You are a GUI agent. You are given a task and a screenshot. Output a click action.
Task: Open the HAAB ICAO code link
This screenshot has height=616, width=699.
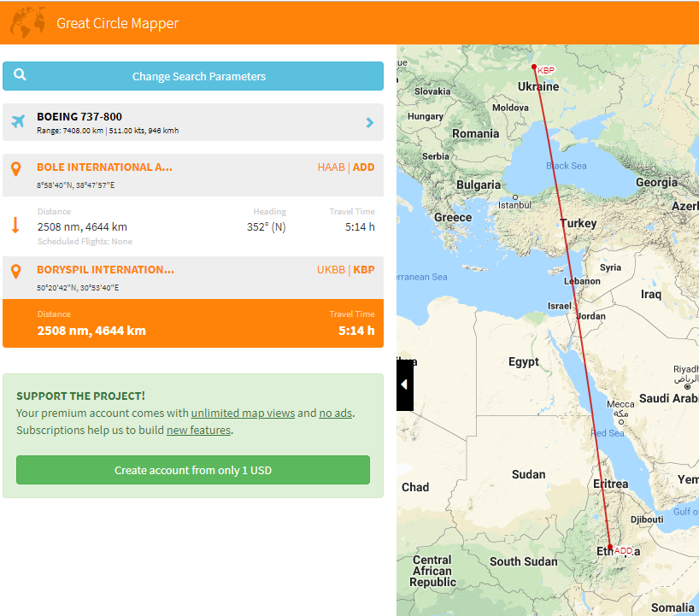(331, 167)
